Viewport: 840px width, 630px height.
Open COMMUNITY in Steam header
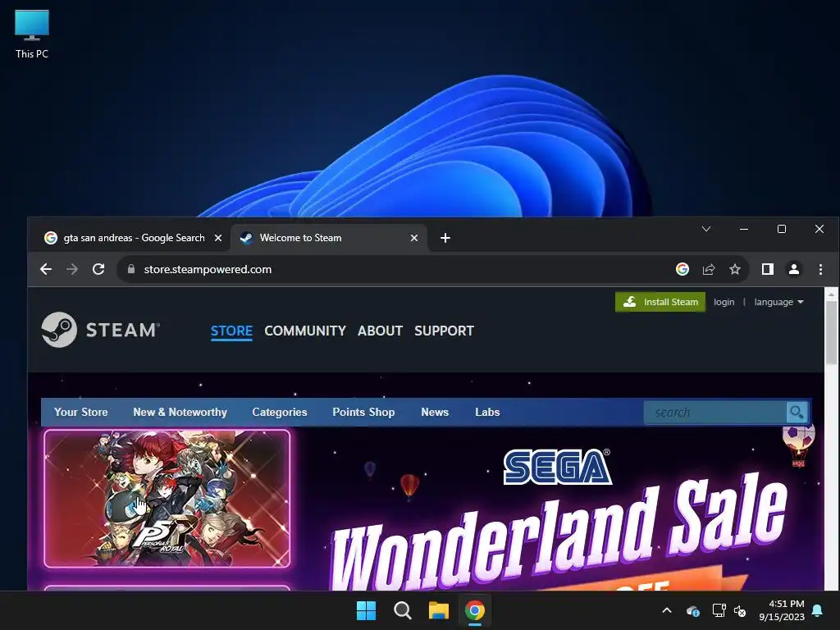(x=305, y=331)
